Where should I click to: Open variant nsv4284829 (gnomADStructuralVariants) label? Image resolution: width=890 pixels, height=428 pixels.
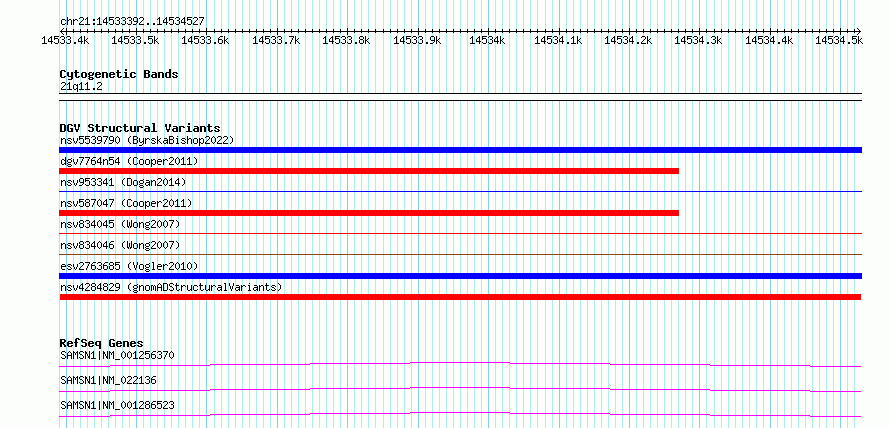pyautogui.click(x=171, y=287)
